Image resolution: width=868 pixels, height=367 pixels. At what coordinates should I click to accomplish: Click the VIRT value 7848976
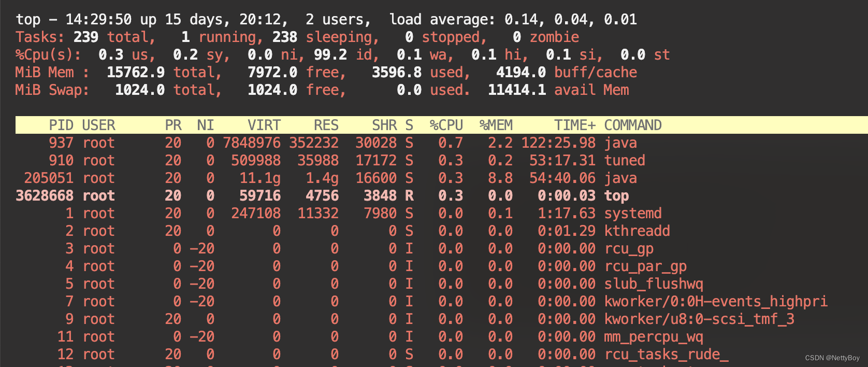252,143
